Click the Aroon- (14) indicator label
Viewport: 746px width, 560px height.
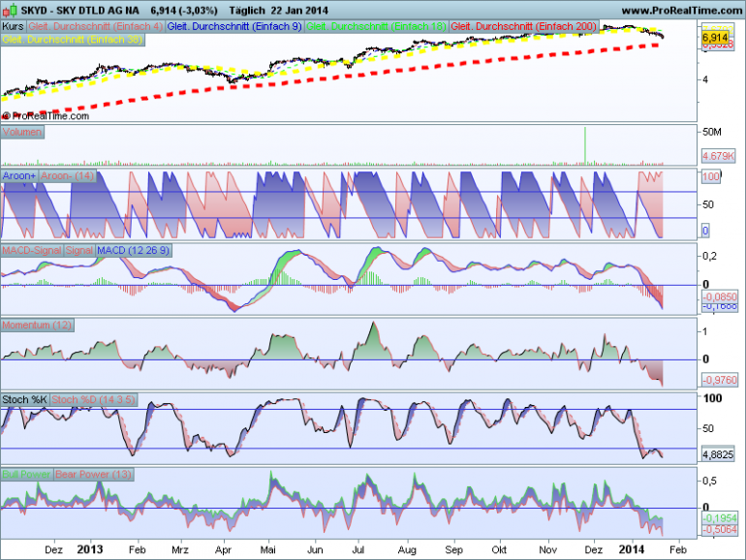[x=67, y=176]
